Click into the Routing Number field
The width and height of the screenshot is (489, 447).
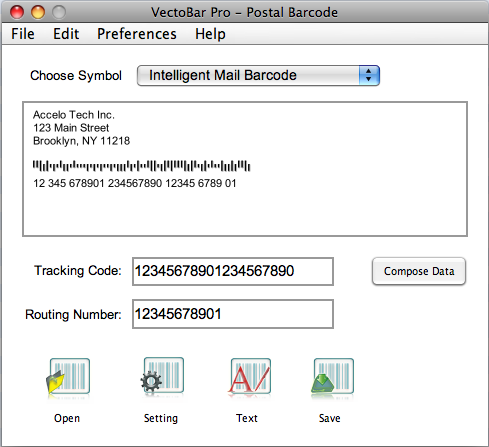point(233,314)
